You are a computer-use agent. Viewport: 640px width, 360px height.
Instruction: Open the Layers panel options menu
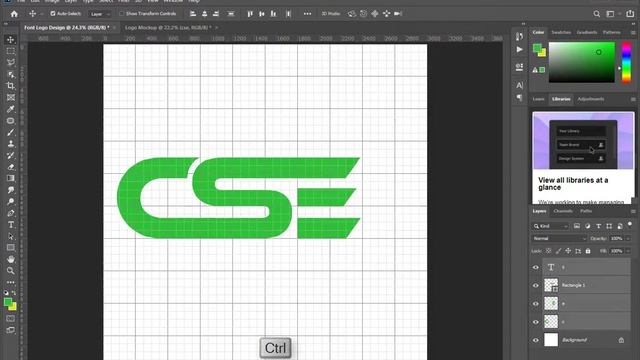click(x=633, y=211)
